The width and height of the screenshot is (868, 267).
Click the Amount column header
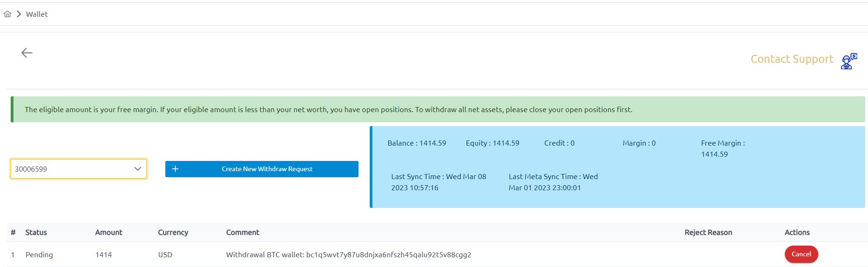(x=109, y=232)
